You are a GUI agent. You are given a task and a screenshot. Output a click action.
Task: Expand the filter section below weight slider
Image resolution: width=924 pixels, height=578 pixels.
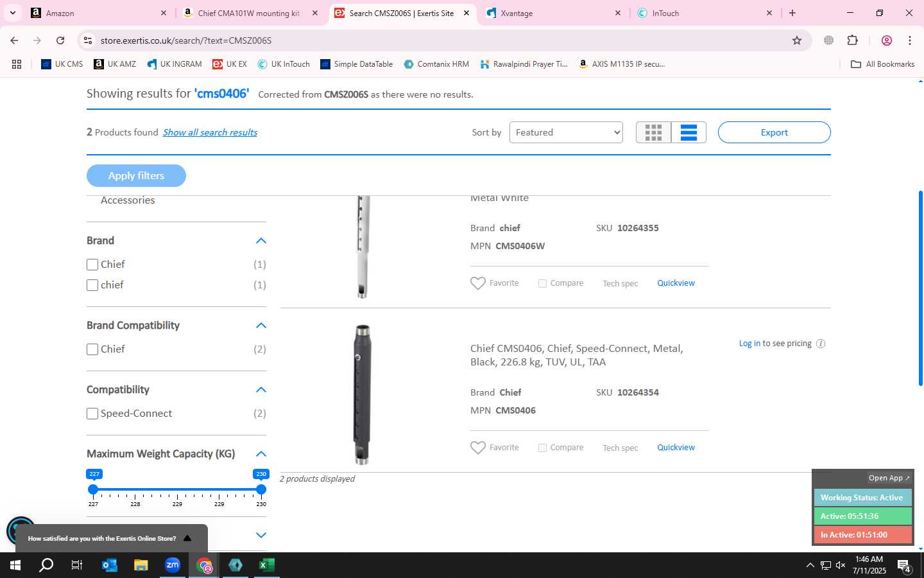click(261, 535)
